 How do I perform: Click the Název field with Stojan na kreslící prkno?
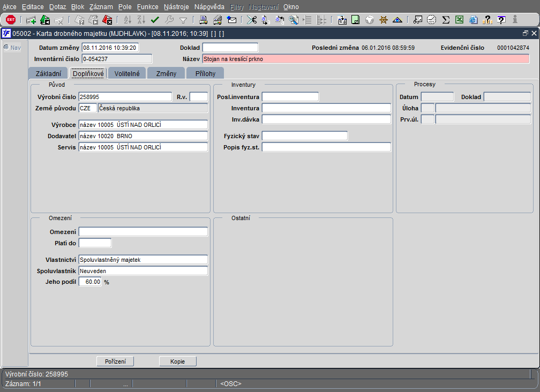click(366, 59)
